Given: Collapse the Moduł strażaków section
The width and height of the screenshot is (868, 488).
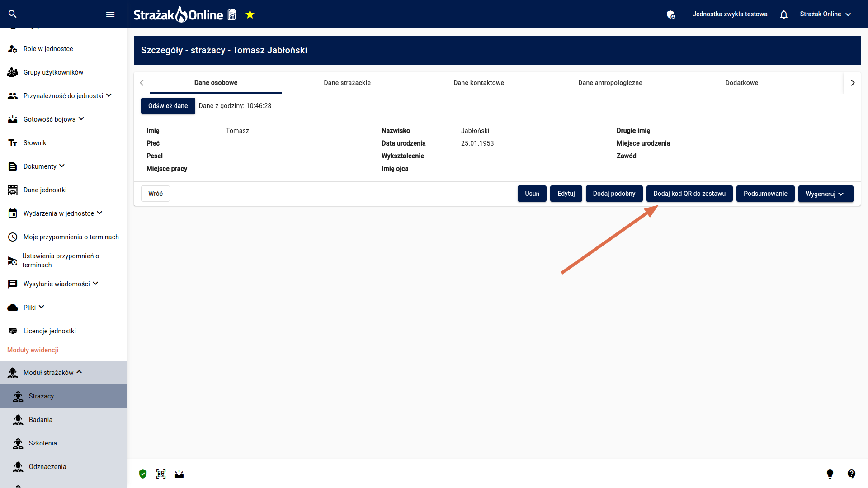Looking at the screenshot, I should (x=79, y=372).
